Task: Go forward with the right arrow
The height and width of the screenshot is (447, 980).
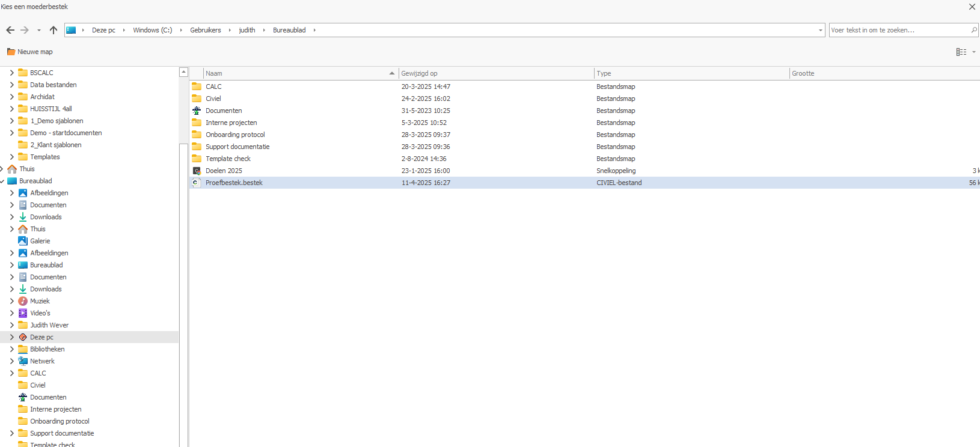Action: (25, 30)
